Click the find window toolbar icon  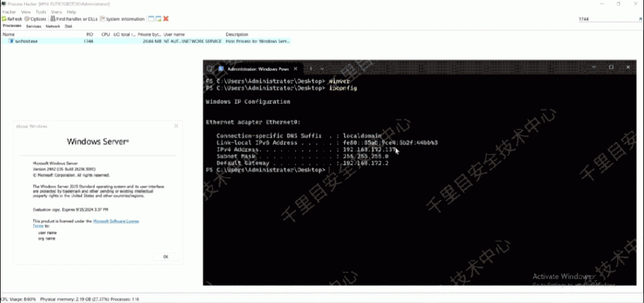pos(151,19)
